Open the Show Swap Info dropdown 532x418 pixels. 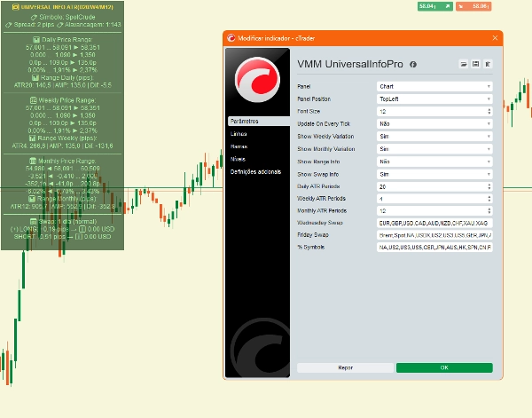click(x=434, y=174)
